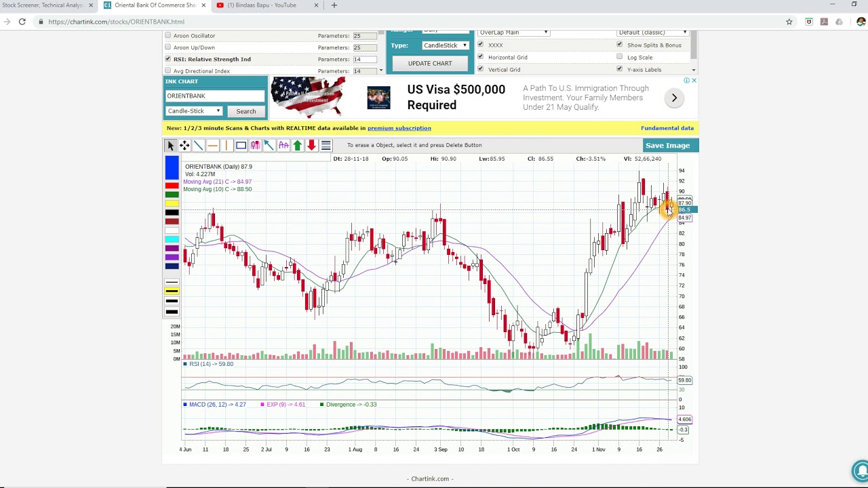Click the UPDATE CHART button
The width and height of the screenshot is (868, 488).
430,64
